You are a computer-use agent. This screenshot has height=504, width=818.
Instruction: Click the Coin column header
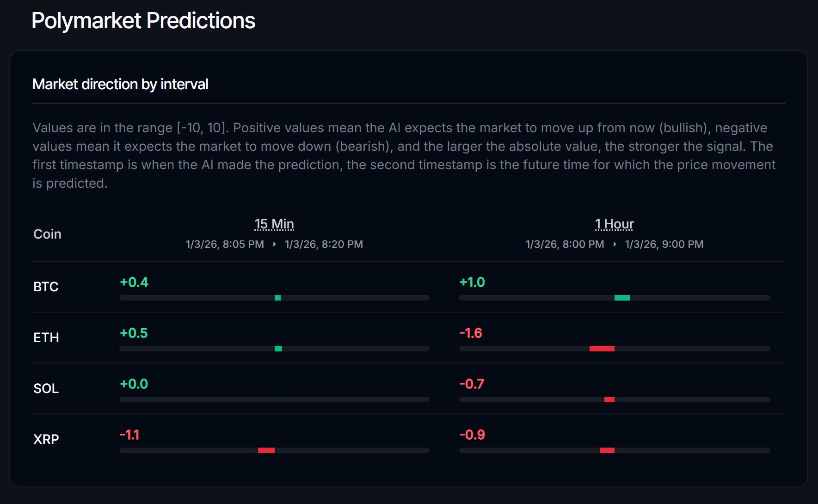pyautogui.click(x=46, y=234)
